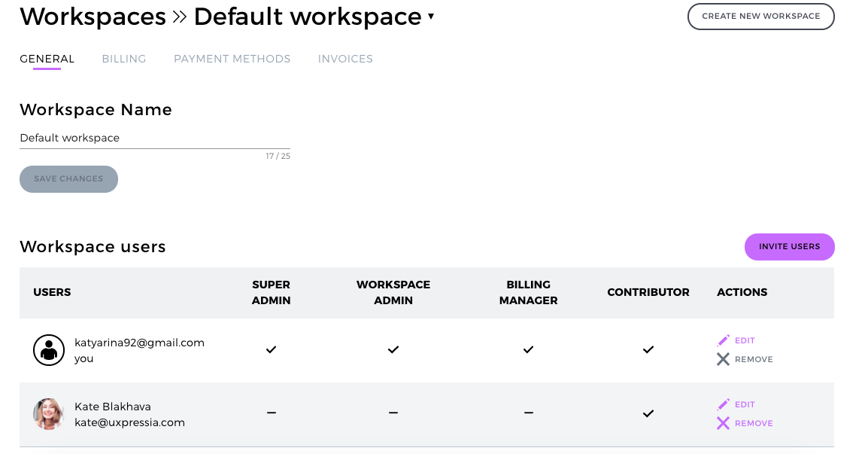Click the Invite Users button
Image resolution: width=868 pixels, height=454 pixels.
pyautogui.click(x=789, y=247)
